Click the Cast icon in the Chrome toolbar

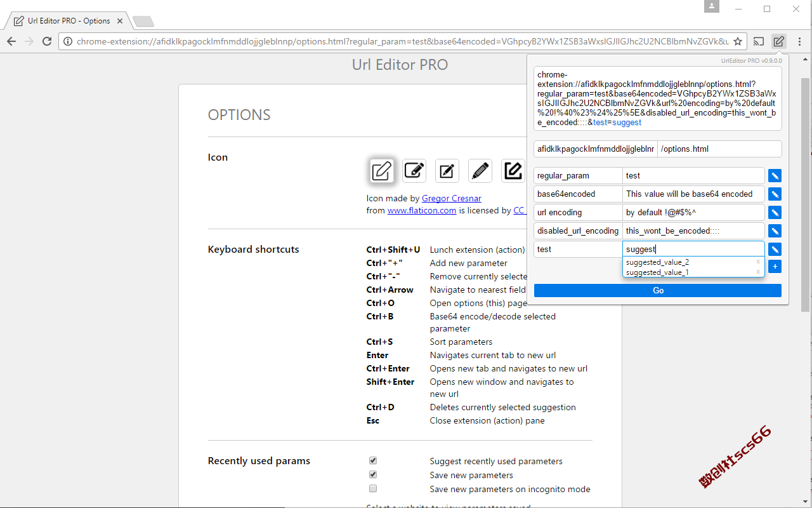point(759,41)
